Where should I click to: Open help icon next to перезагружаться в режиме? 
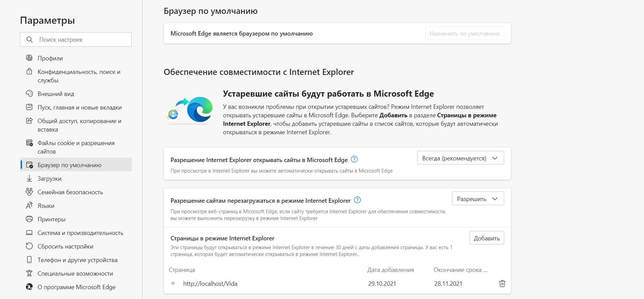point(357,200)
